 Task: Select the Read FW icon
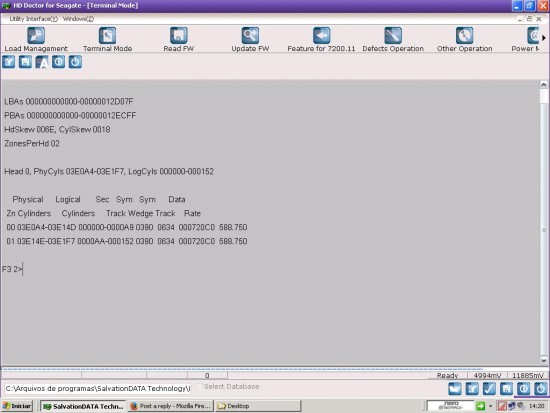179,39
